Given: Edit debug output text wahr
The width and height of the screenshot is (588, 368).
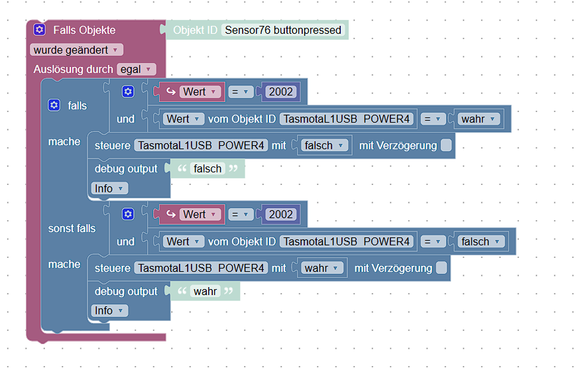Looking at the screenshot, I should tap(205, 292).
